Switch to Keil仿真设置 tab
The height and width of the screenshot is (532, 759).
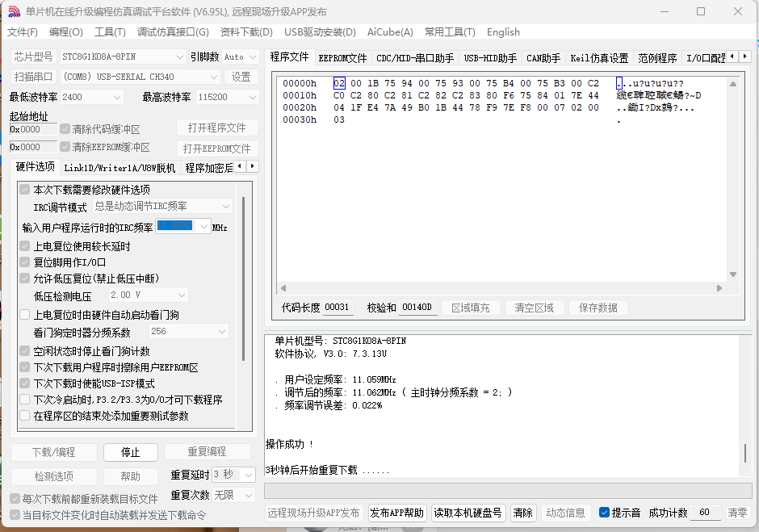click(599, 58)
